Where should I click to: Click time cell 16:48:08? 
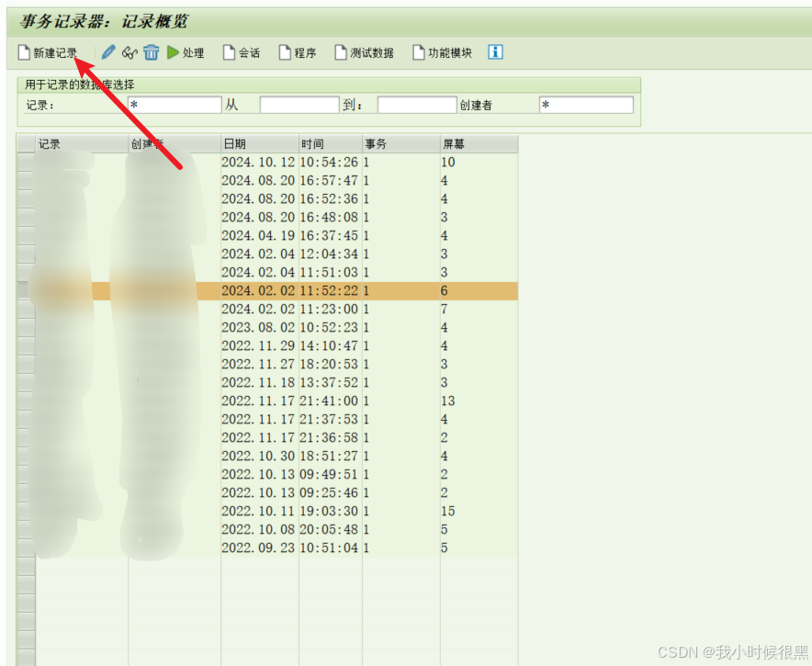point(329,217)
